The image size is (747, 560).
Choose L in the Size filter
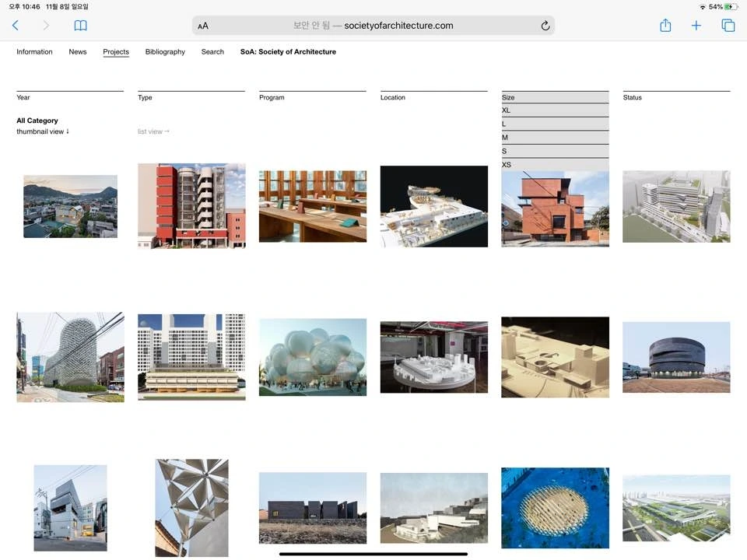pyautogui.click(x=555, y=124)
